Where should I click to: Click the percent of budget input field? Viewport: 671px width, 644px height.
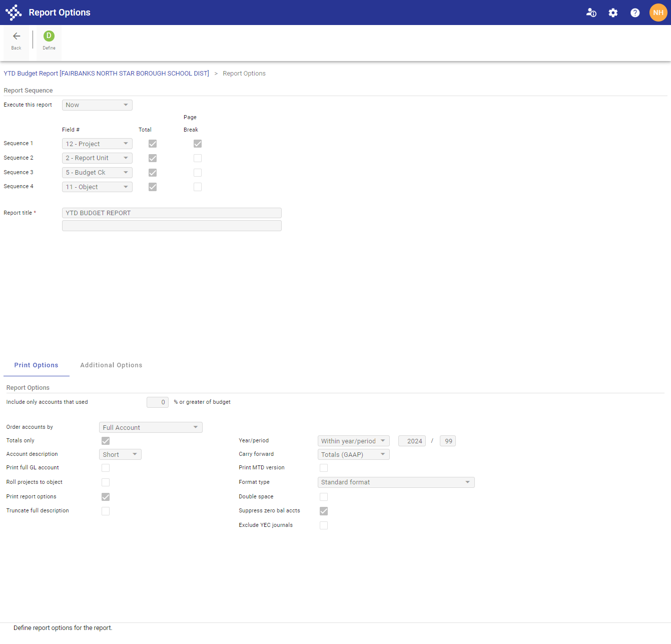(x=158, y=402)
